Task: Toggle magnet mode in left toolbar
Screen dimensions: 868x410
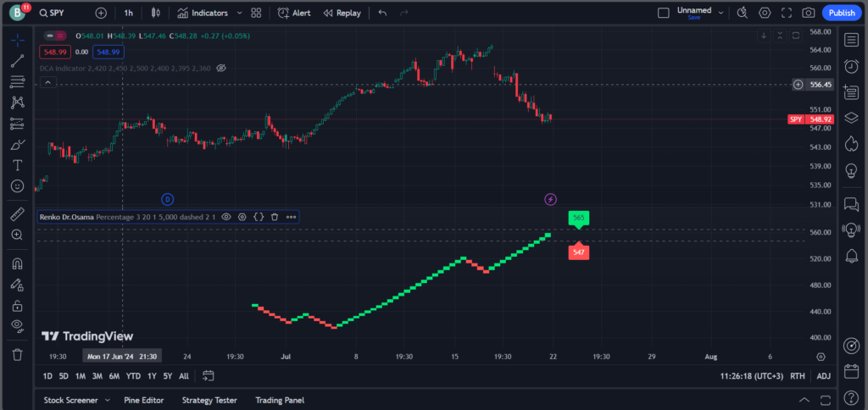Action: click(18, 263)
